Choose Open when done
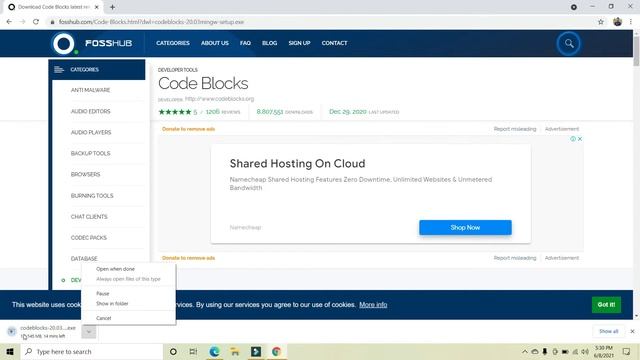Image resolution: width=640 pixels, height=360 pixels. coord(115,269)
